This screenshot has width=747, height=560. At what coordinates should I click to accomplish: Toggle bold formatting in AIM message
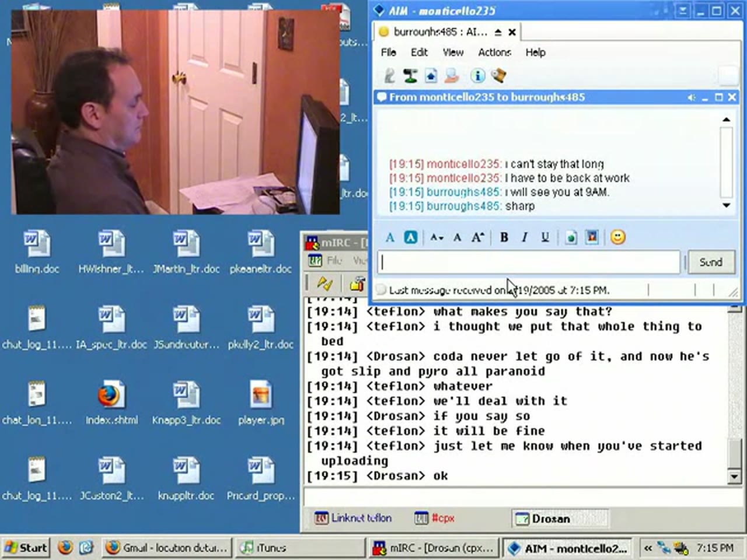[504, 237]
